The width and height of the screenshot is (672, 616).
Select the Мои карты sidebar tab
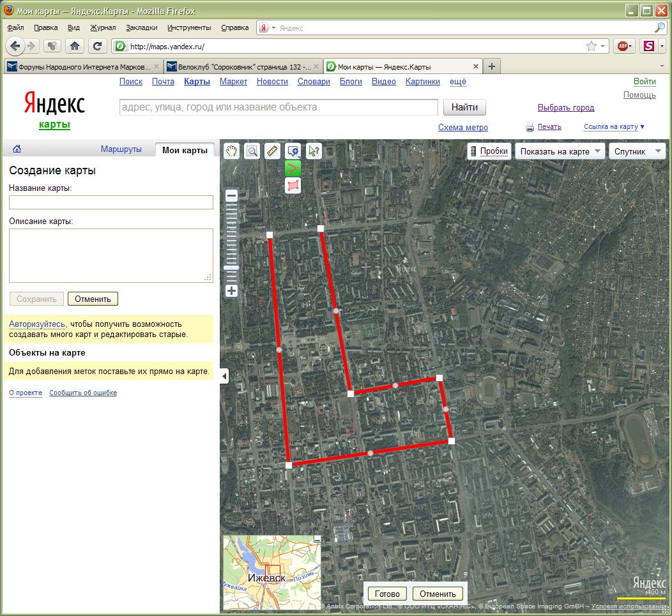(x=185, y=150)
